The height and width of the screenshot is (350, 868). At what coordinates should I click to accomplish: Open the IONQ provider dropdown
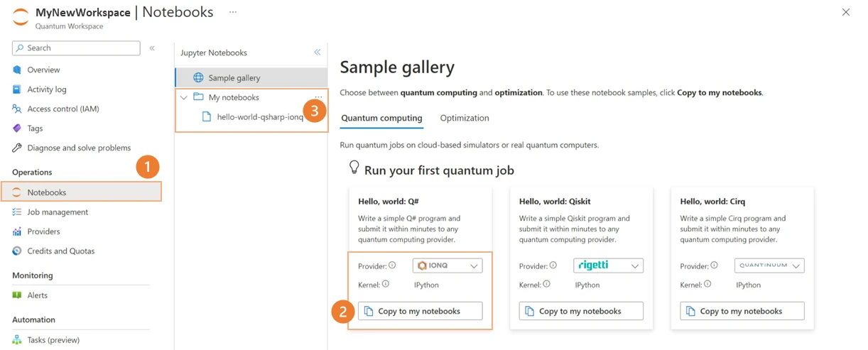coord(447,266)
